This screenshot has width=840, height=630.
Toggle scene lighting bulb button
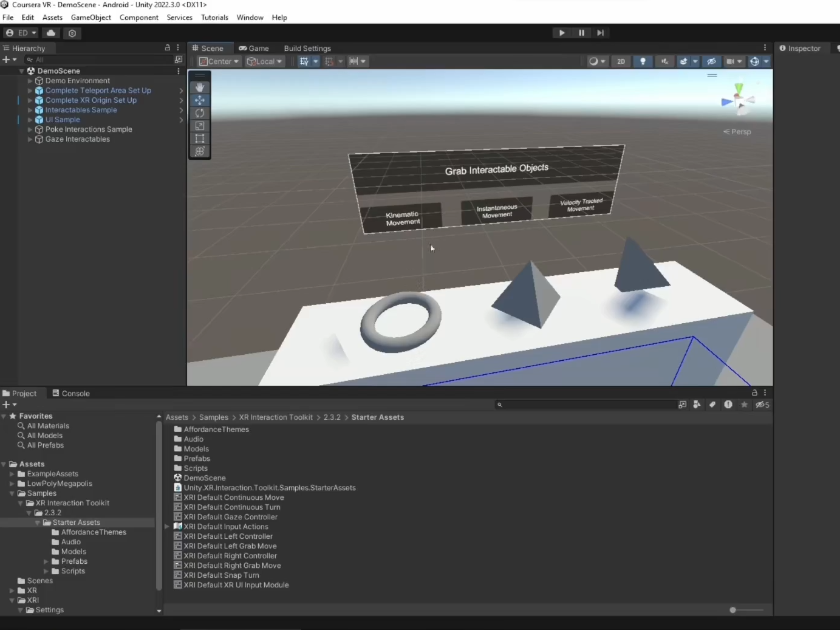[643, 61]
